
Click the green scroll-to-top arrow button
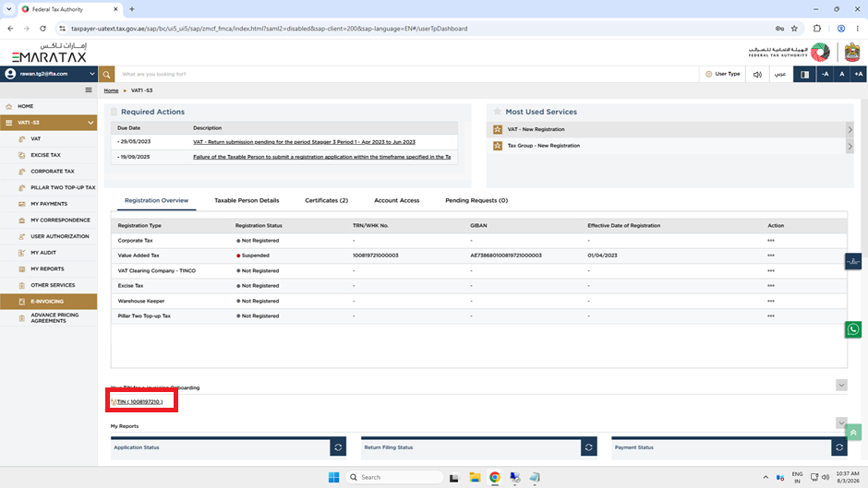(853, 433)
